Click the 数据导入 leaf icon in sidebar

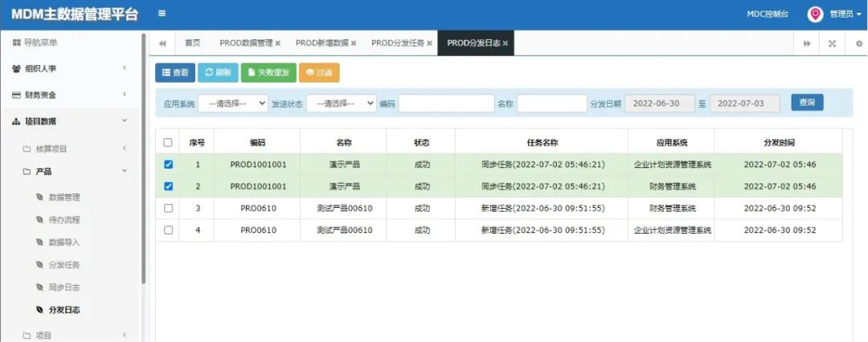tap(39, 242)
